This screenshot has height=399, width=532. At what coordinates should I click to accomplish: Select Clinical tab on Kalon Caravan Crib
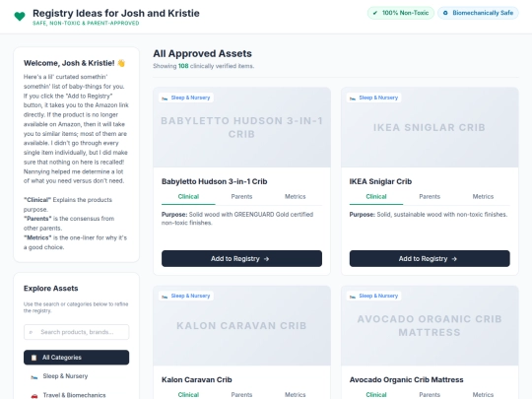click(188, 395)
